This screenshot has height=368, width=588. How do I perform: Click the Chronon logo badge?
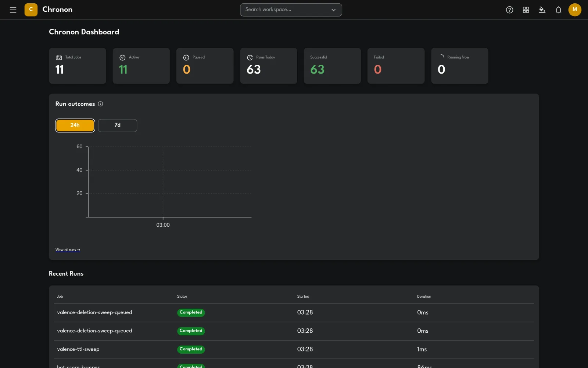31,10
